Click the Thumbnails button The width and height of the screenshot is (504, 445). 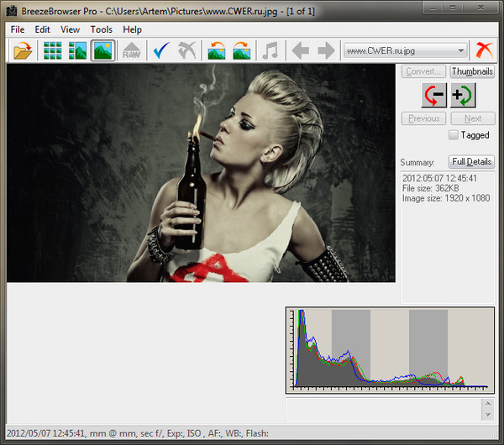(472, 71)
